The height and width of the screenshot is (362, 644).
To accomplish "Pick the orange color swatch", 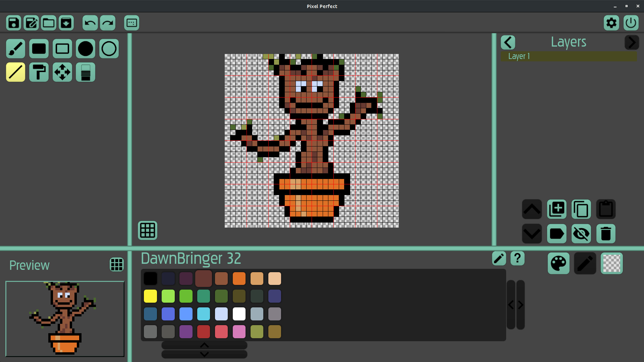I will (x=239, y=279).
